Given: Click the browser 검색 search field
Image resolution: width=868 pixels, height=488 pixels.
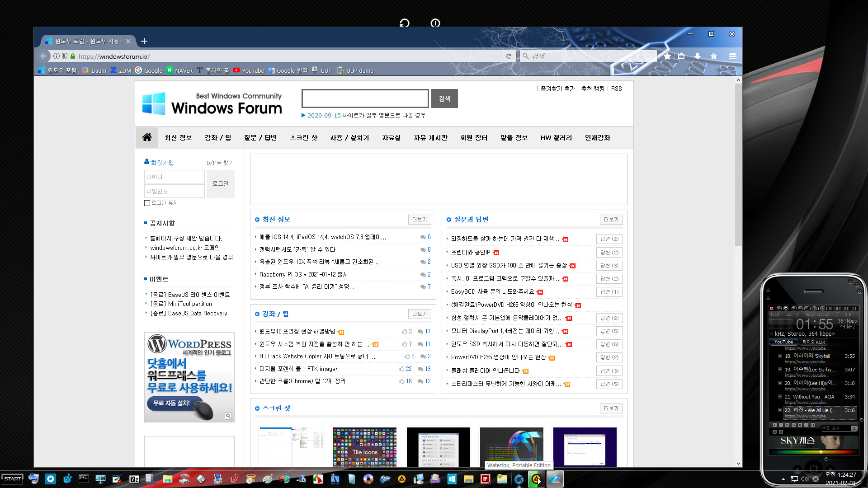Looking at the screenshot, I should click(588, 56).
